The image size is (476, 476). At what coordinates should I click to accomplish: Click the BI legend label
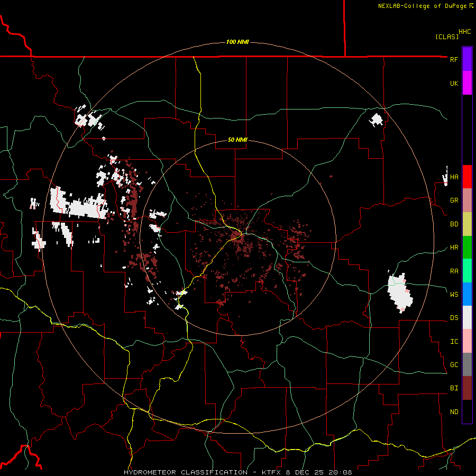454,388
